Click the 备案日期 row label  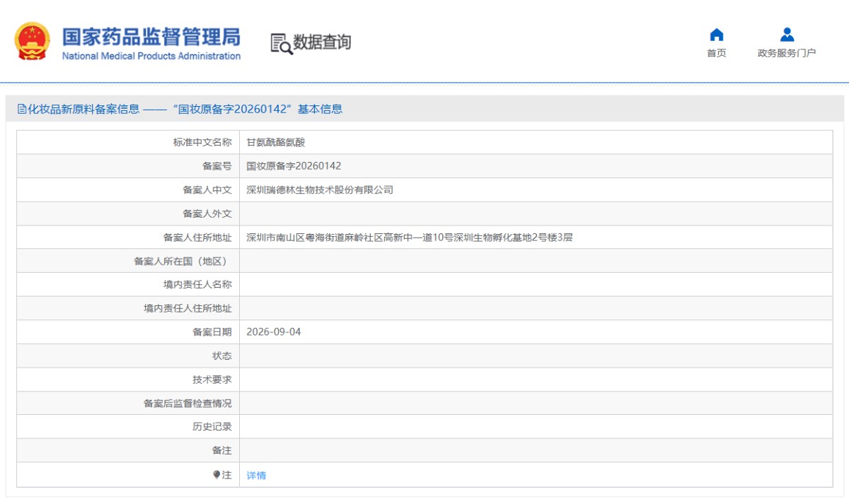(x=212, y=332)
